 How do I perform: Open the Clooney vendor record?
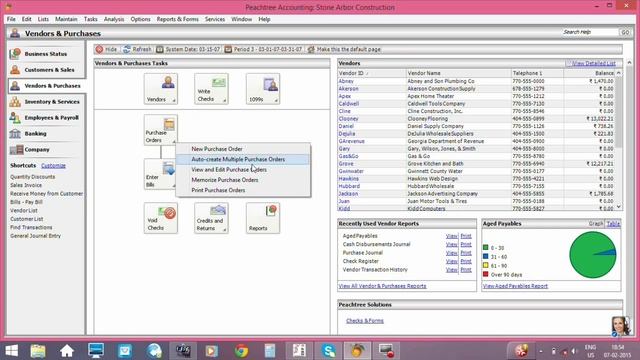(x=348, y=119)
